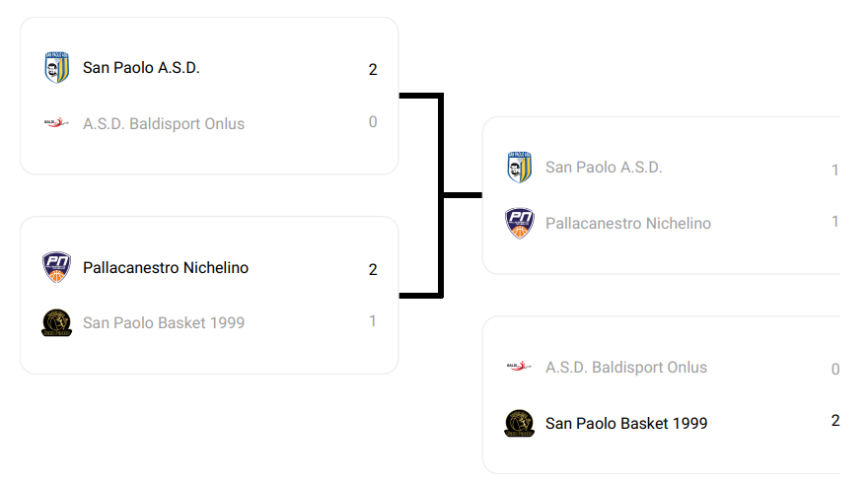Select Pallacanestro Nichelino name in the final

pos(627,223)
